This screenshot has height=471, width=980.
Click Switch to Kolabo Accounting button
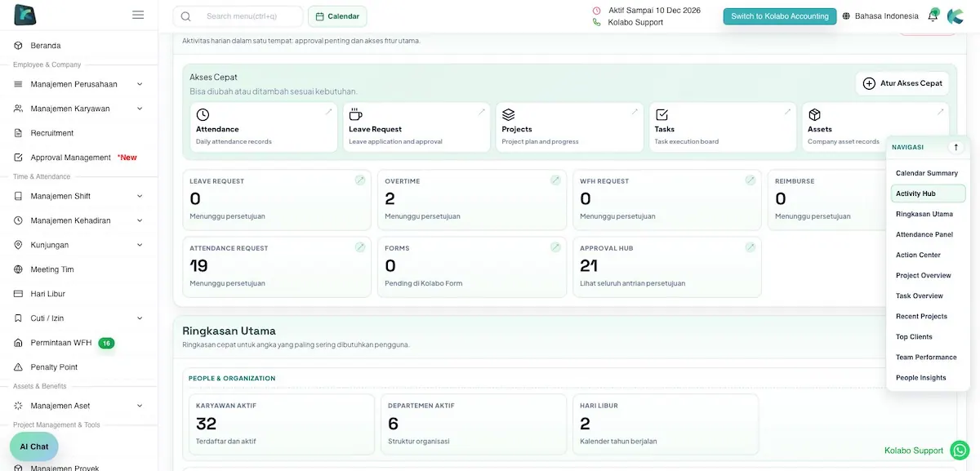coord(779,16)
